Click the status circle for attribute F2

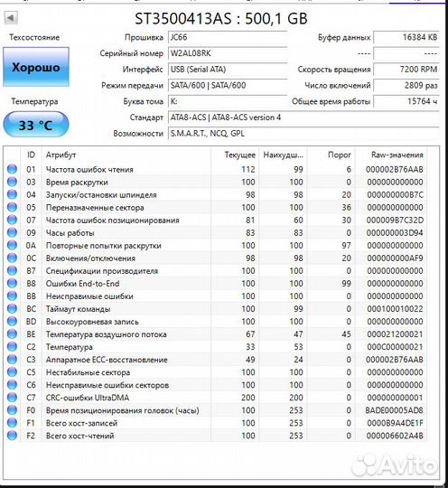point(12,436)
